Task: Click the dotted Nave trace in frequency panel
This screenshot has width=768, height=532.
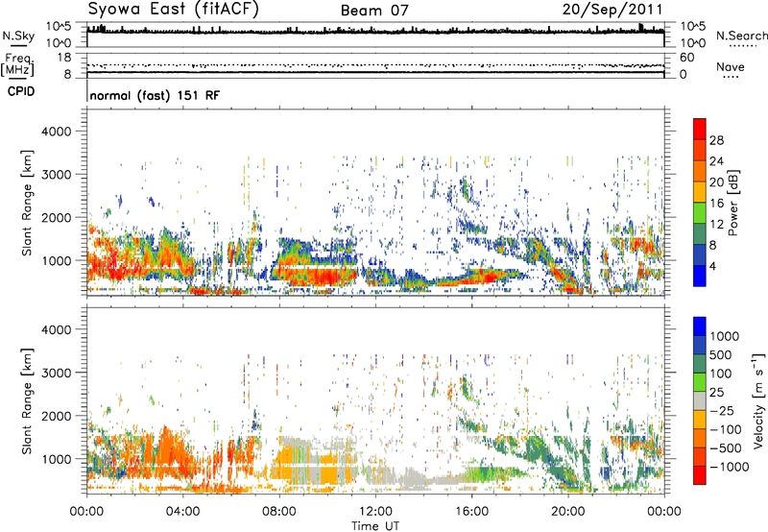Action: point(375,65)
